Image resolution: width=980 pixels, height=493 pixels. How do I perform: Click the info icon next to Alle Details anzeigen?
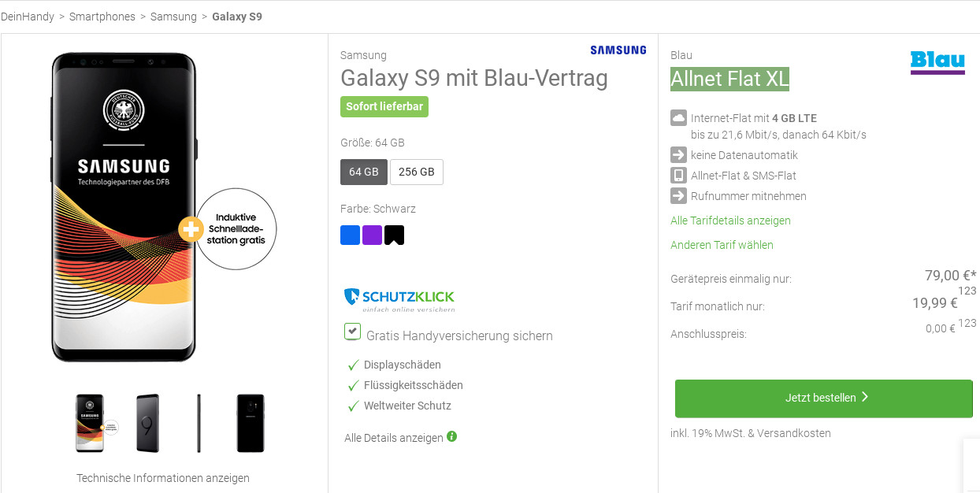tap(451, 436)
